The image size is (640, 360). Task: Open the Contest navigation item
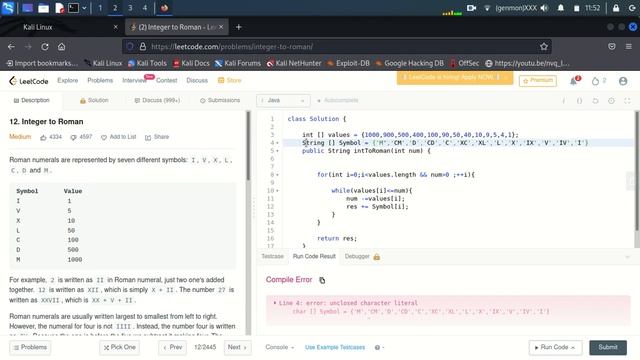167,80
